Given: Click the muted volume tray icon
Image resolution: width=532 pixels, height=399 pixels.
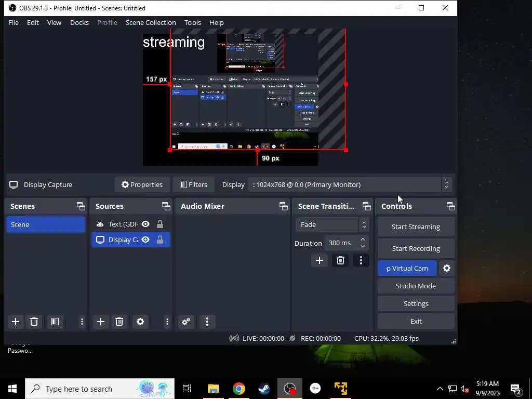Looking at the screenshot, I should (465, 389).
